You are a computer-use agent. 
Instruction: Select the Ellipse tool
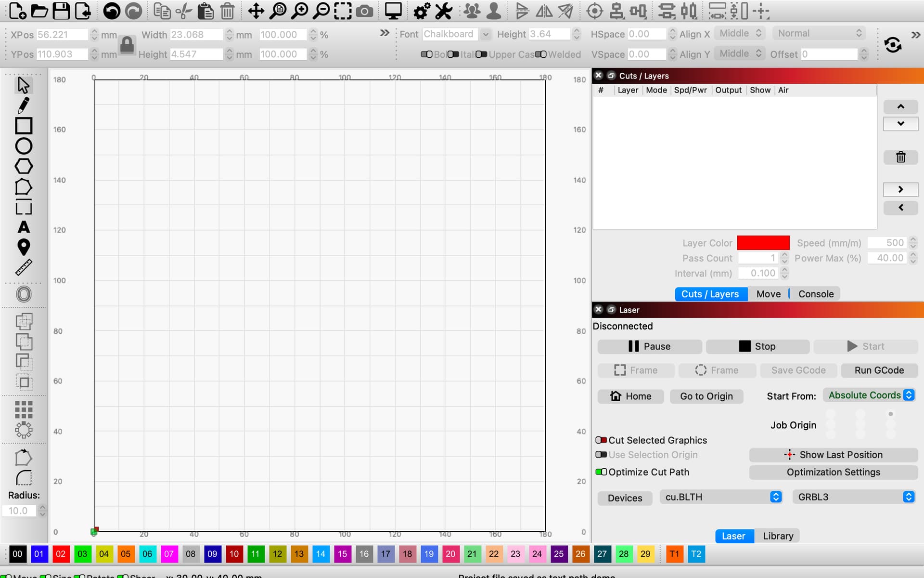(23, 146)
